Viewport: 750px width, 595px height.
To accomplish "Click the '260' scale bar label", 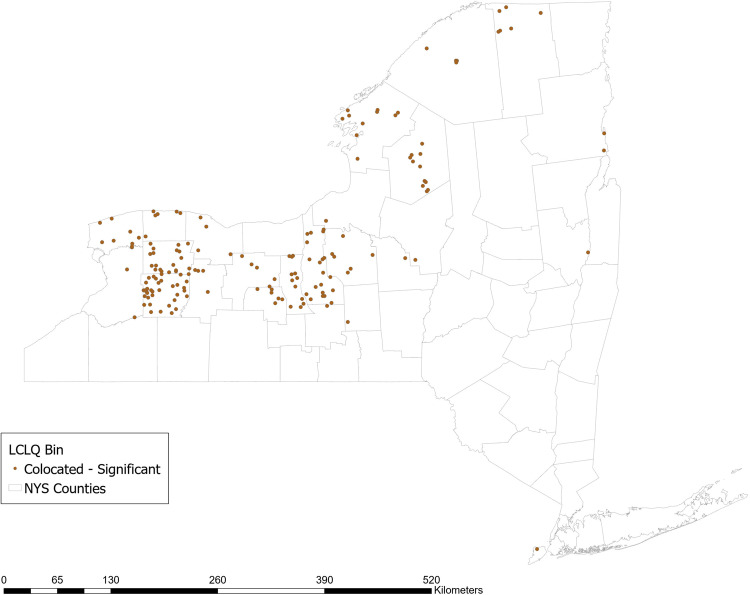I will coord(218,580).
